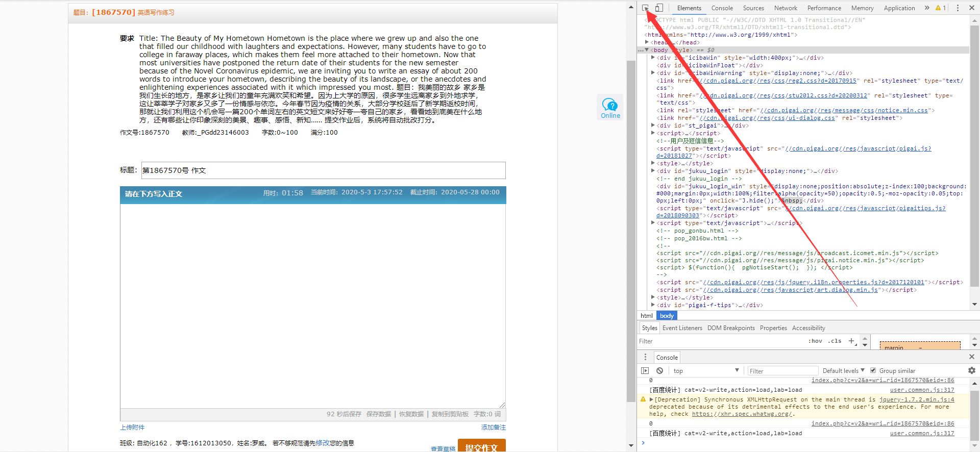Open the Network tab

point(786,8)
